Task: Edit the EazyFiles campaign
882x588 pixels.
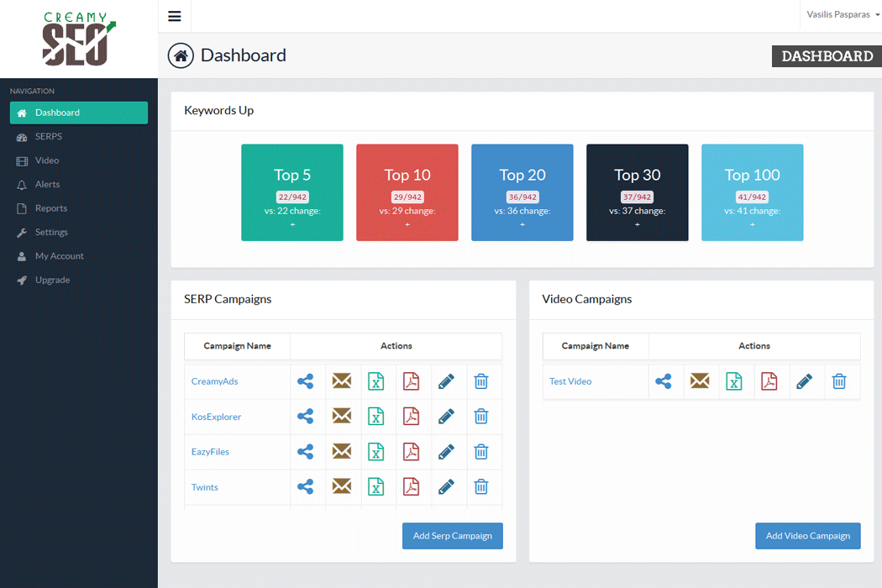Action: pos(446,452)
